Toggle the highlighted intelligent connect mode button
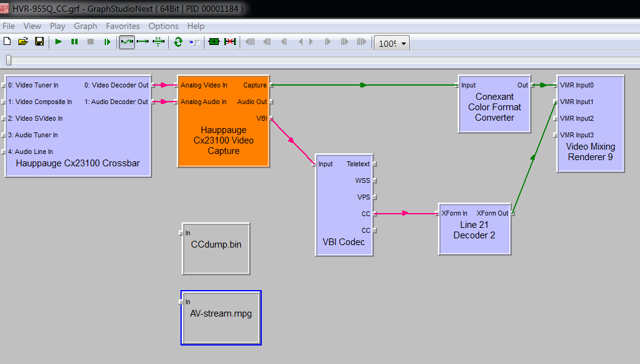Image resolution: width=640 pixels, height=364 pixels. [126, 42]
